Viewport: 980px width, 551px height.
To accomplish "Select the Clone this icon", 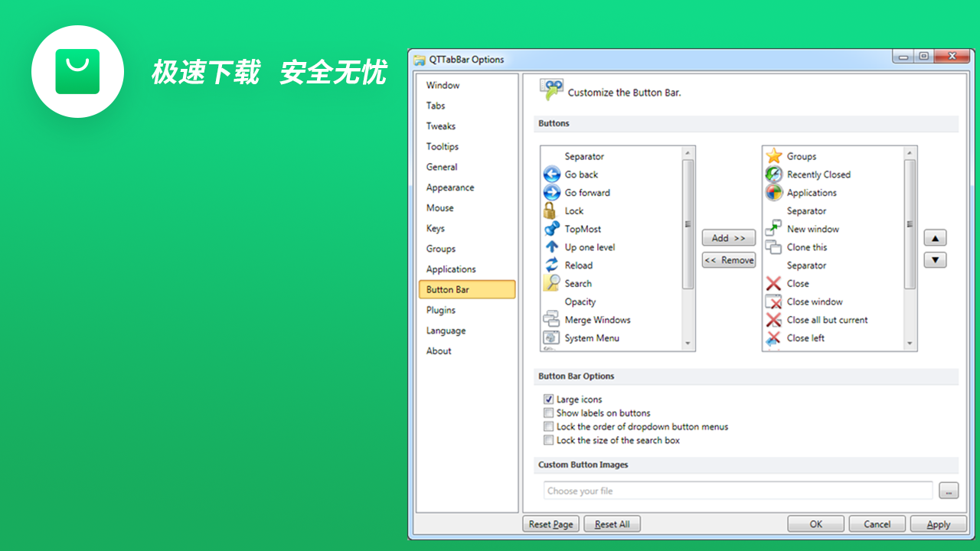I will coord(774,247).
